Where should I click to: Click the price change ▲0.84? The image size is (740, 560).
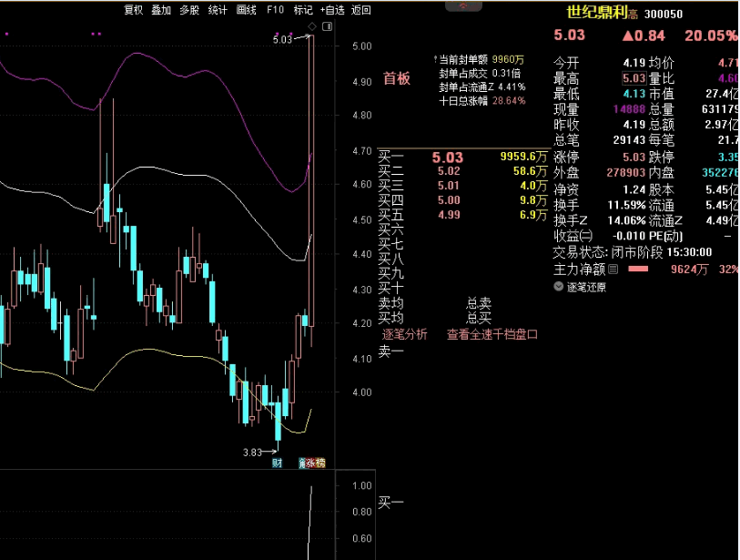click(644, 36)
